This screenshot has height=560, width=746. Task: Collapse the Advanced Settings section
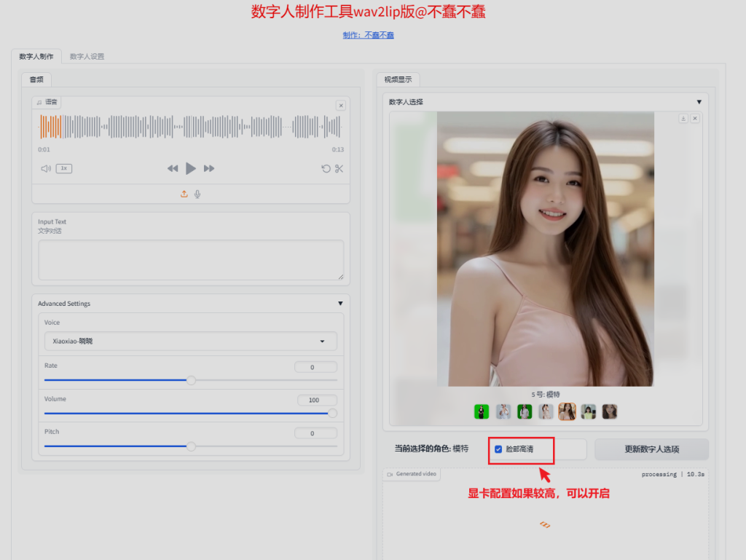coord(339,304)
